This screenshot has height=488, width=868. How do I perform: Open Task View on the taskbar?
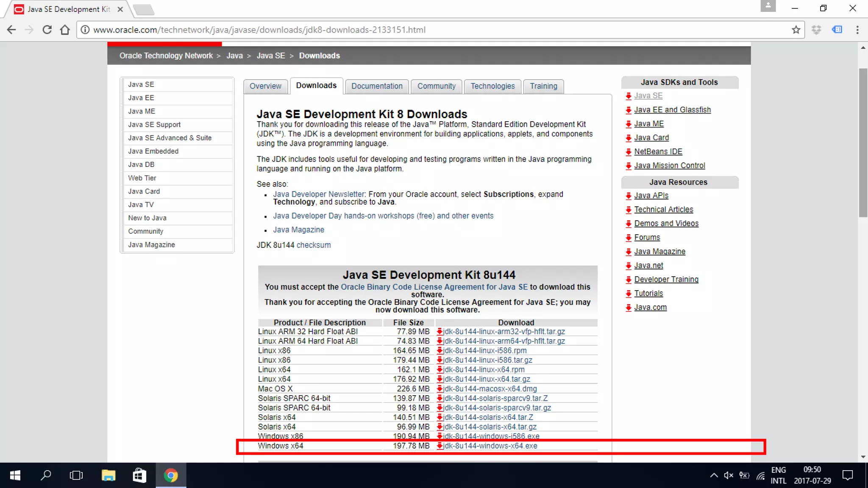click(76, 475)
